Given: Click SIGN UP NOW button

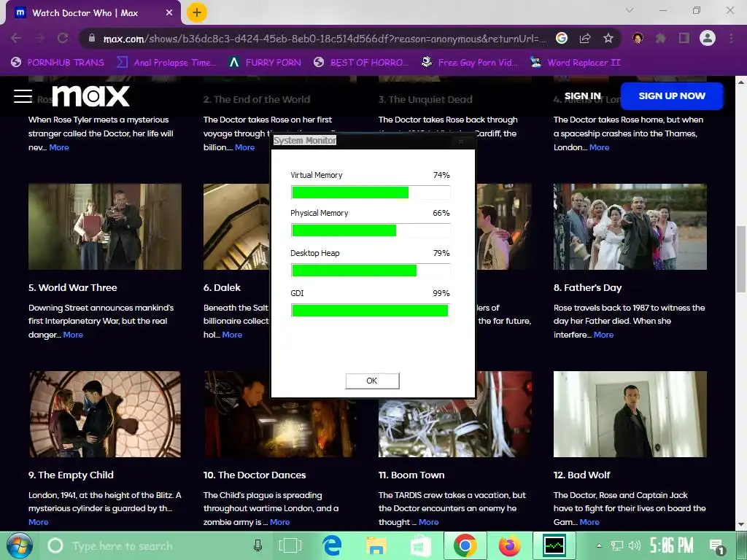Looking at the screenshot, I should [672, 96].
